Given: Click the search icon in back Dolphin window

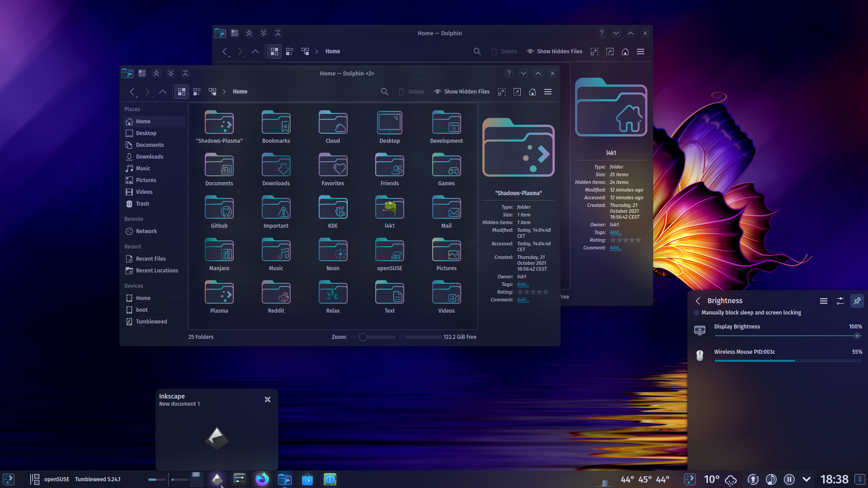Looking at the screenshot, I should click(477, 52).
